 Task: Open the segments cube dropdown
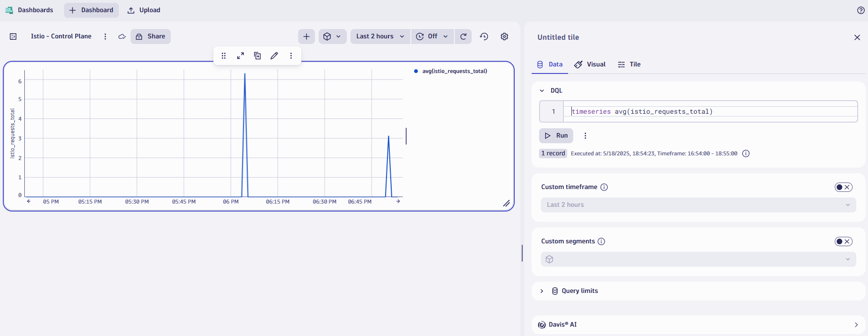[333, 37]
